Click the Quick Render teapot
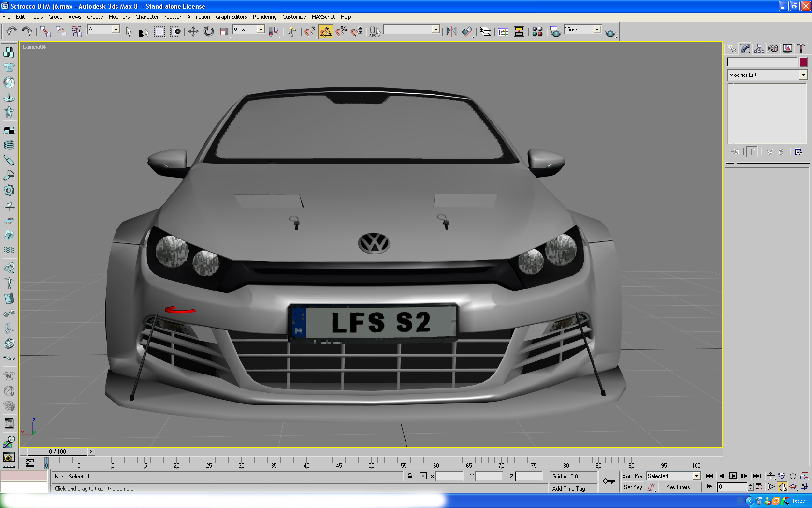This screenshot has height=508, width=812. point(610,32)
